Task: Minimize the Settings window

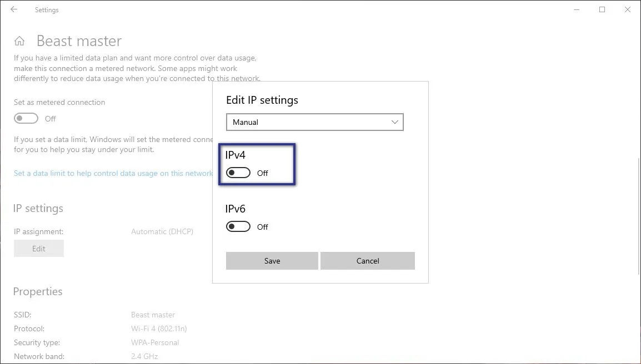Action: pyautogui.click(x=577, y=9)
